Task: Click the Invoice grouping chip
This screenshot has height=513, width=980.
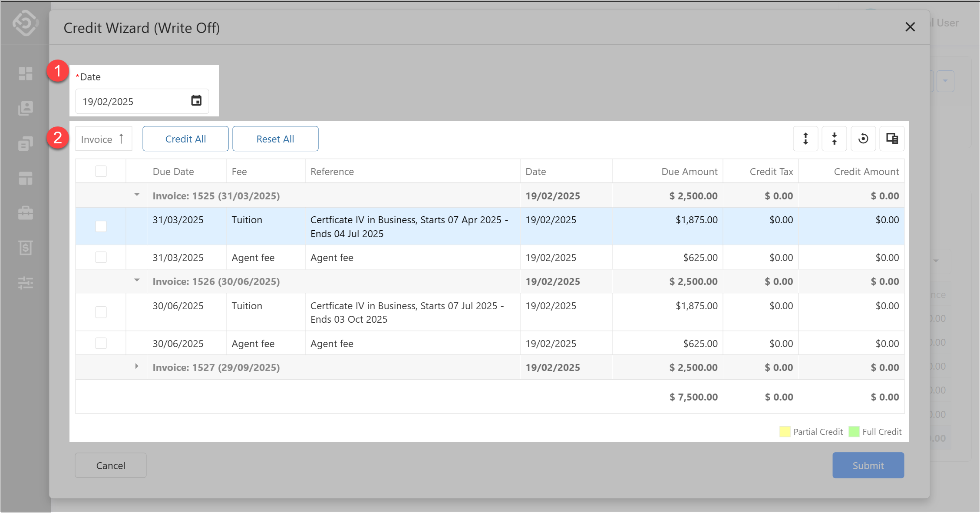Action: pos(104,139)
